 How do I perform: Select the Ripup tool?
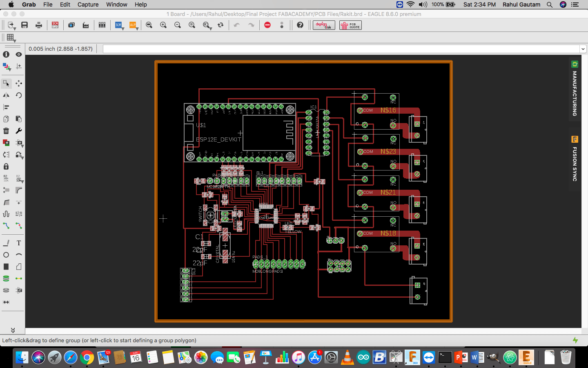[19, 226]
